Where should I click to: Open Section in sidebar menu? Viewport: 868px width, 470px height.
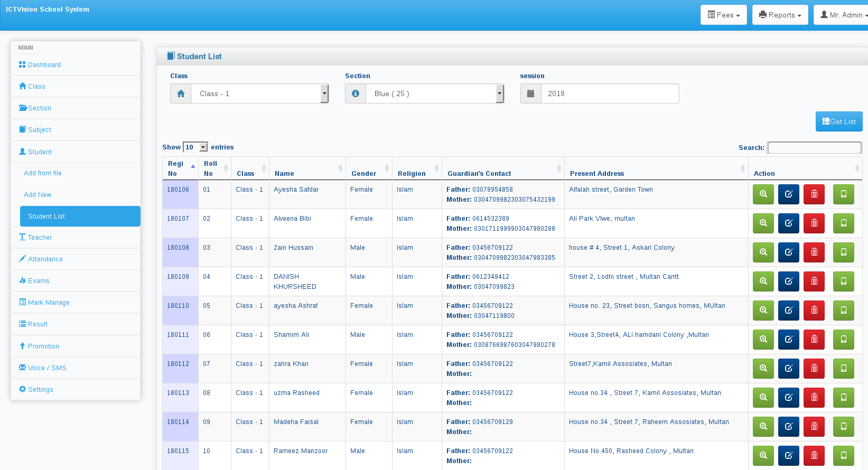coord(76,108)
